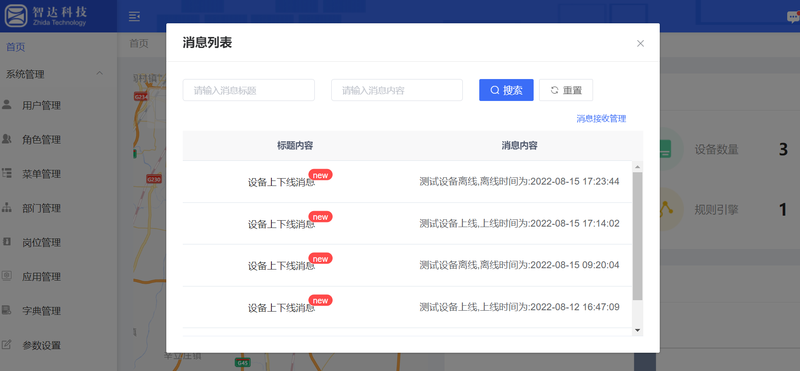The height and width of the screenshot is (371, 800).
Task: Click the 参数设置 edit icon
Action: click(7, 344)
